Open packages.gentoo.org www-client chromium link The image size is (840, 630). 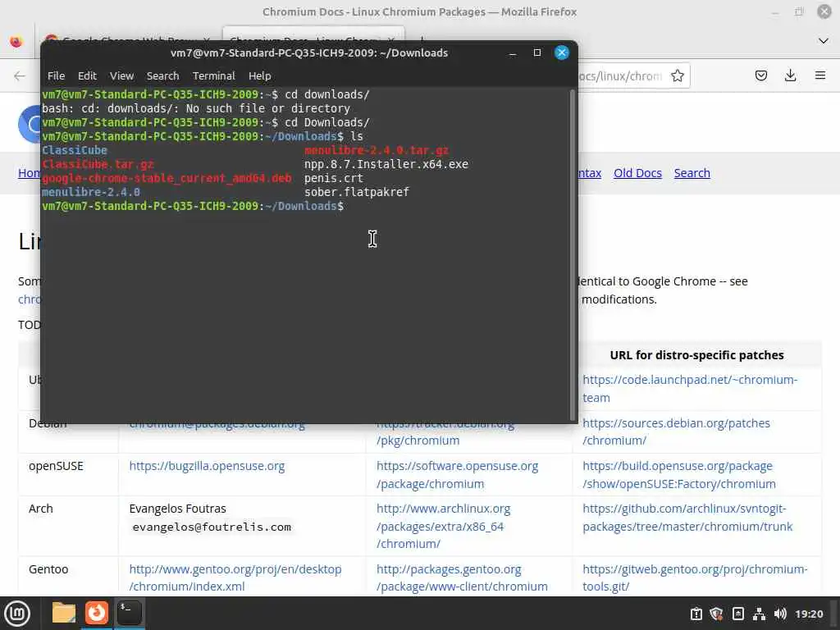click(x=462, y=578)
